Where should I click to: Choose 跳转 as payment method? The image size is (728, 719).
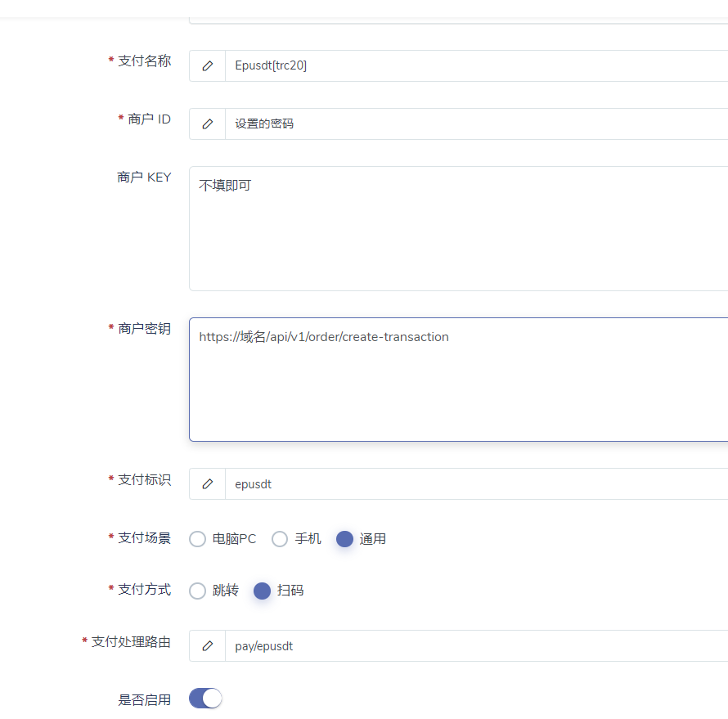pyautogui.click(x=197, y=591)
